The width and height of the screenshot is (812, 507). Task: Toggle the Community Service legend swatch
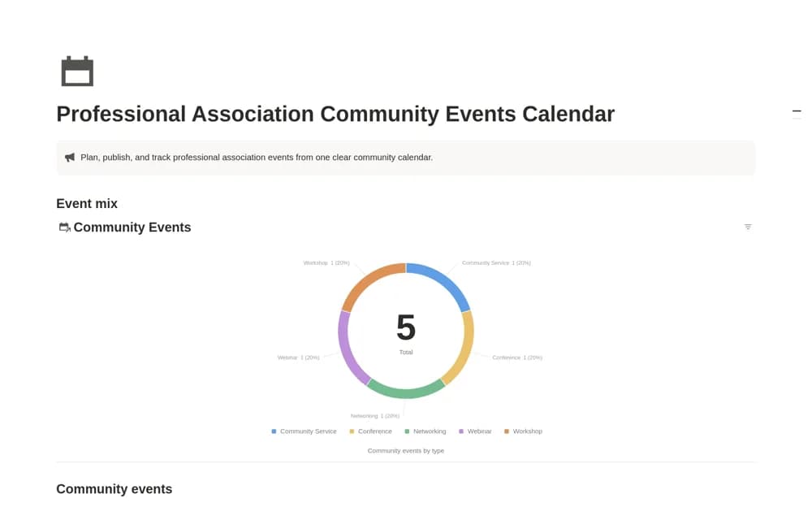(x=274, y=431)
